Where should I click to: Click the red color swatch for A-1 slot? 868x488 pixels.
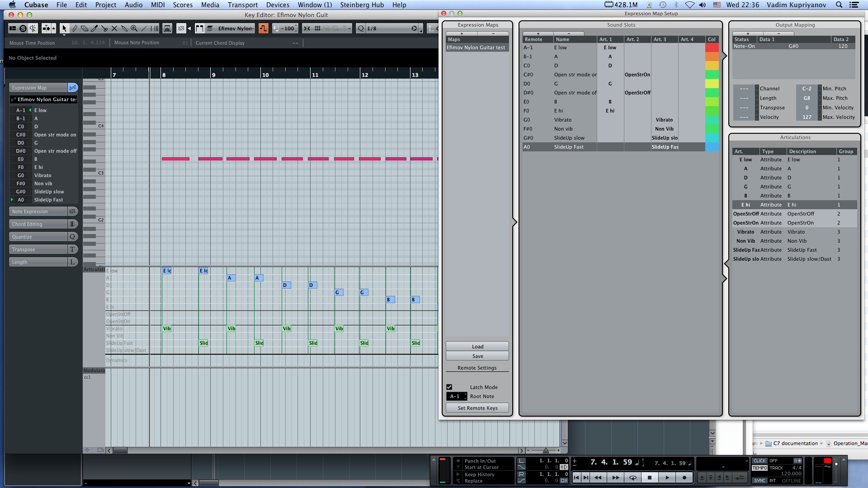tap(712, 47)
